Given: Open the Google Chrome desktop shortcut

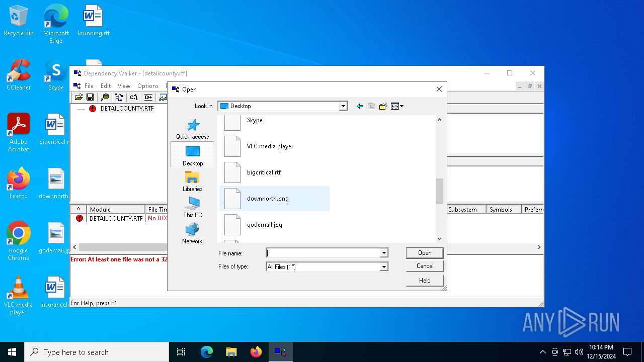Looking at the screenshot, I should click(19, 241).
